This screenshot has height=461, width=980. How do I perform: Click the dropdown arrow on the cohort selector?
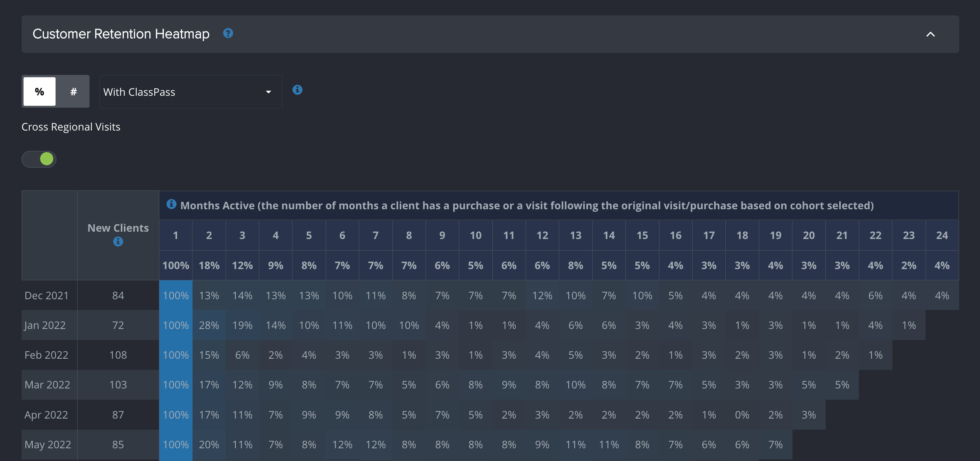pos(269,92)
